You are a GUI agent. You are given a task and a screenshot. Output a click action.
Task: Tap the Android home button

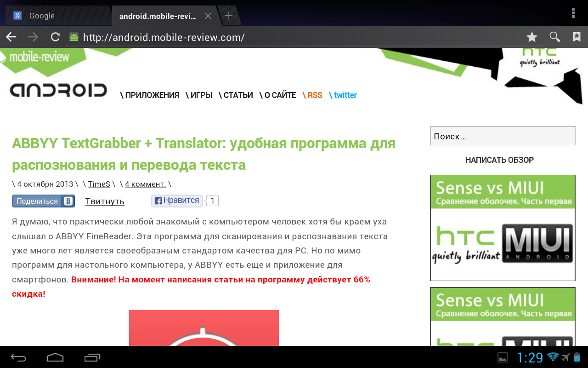(55, 357)
